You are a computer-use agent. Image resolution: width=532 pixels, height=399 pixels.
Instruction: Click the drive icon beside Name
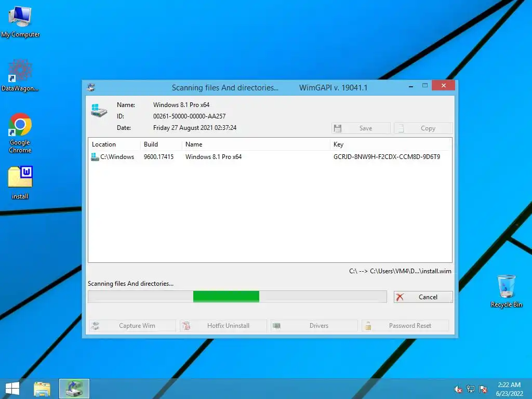click(x=99, y=111)
